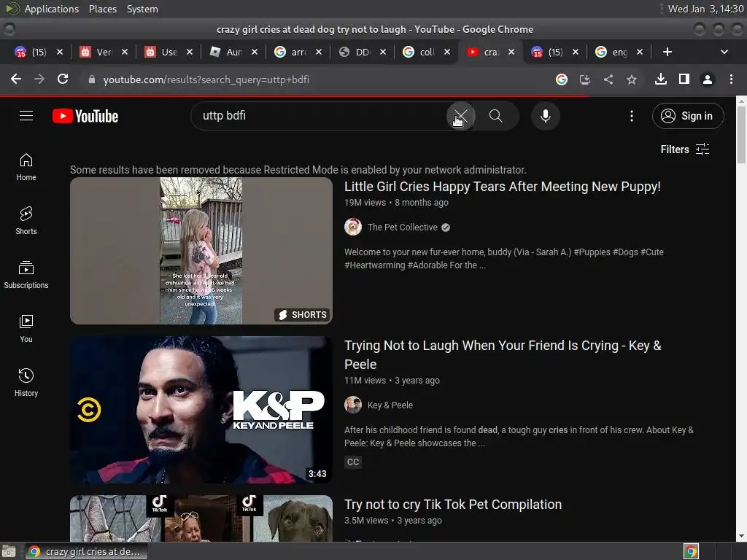747x560 pixels.
Task: Click the magnifying glass search button
Action: coord(496,116)
